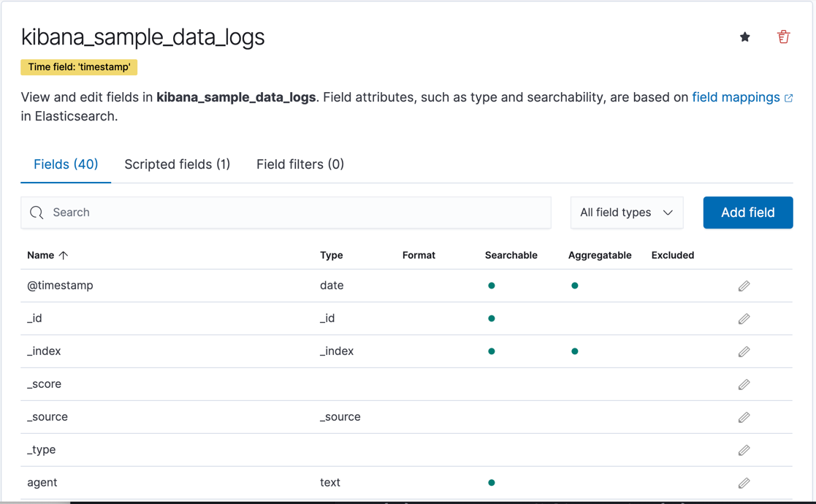The image size is (816, 504).
Task: Click edit pencil in agent row
Action: pos(744,483)
